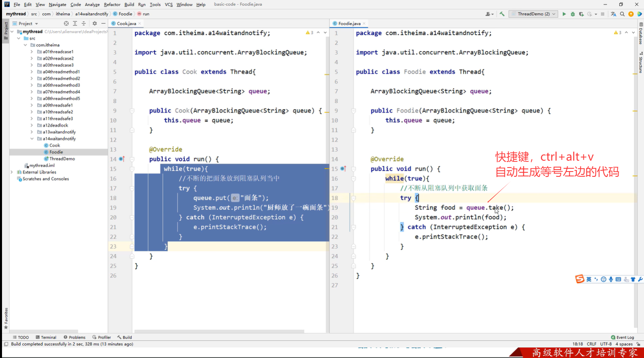644x358 pixels.
Task: Click the warnings indicator in Foodie.java editor
Action: coord(618,33)
